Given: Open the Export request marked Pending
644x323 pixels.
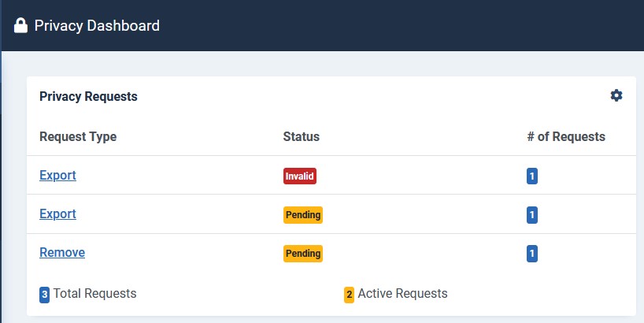Looking at the screenshot, I should point(57,213).
